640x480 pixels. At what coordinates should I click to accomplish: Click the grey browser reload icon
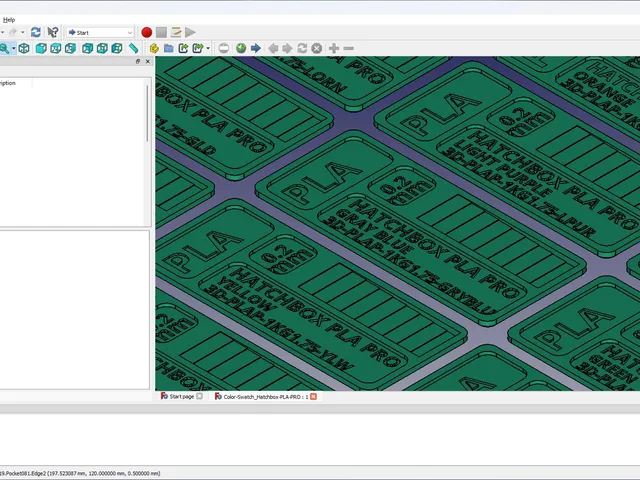302,49
